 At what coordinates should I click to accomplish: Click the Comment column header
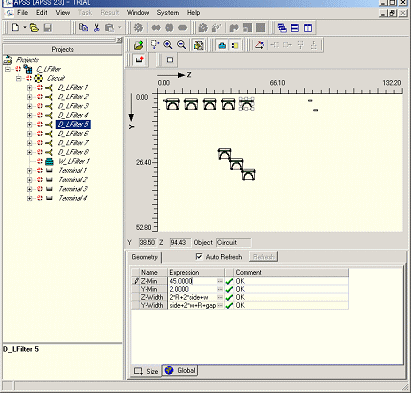[x=291, y=272]
